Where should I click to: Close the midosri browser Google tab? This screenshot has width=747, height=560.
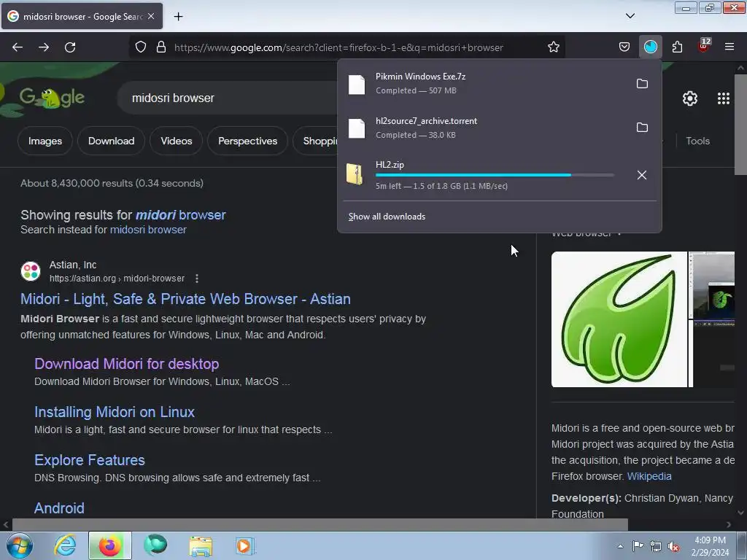[151, 16]
